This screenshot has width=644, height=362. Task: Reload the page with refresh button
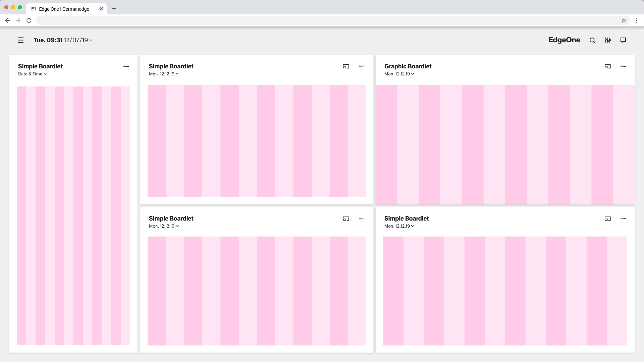tap(29, 20)
